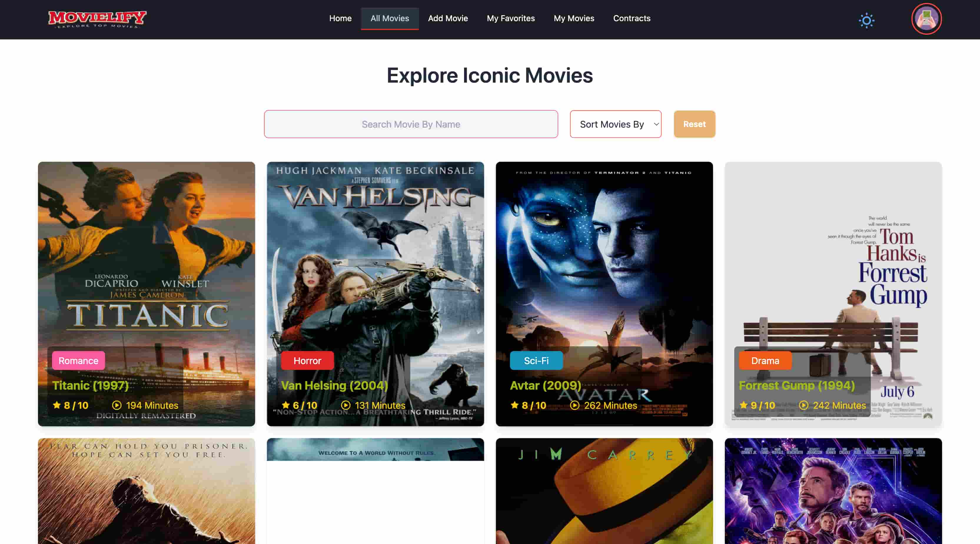Image resolution: width=980 pixels, height=544 pixels.
Task: Open the Add Movie page
Action: coord(448,18)
